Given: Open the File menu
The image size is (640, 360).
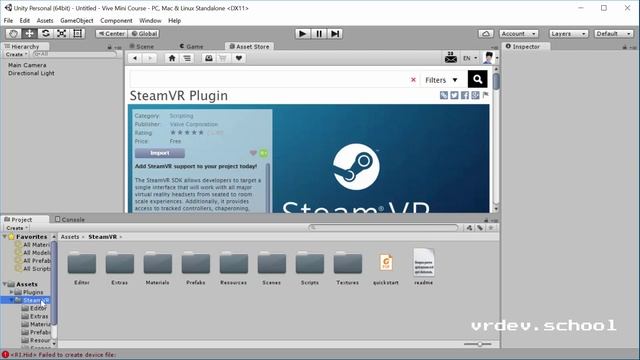Looking at the screenshot, I should click(x=8, y=20).
